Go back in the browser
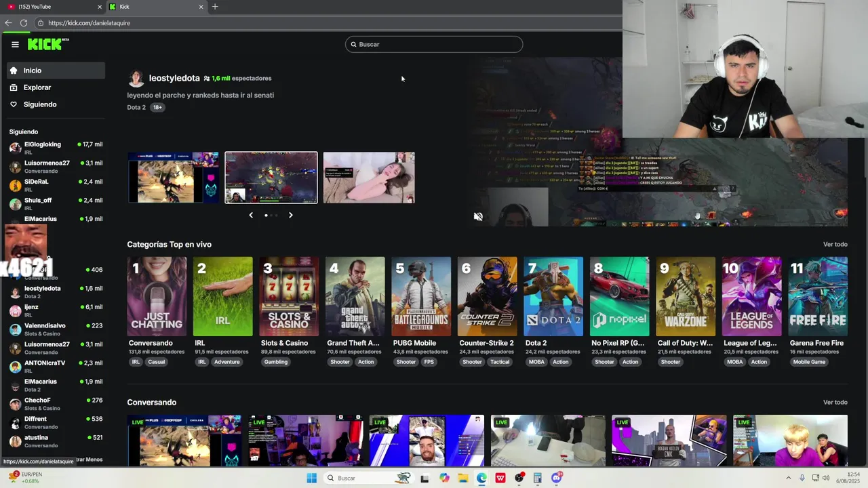This screenshot has height=488, width=868. 8,23
